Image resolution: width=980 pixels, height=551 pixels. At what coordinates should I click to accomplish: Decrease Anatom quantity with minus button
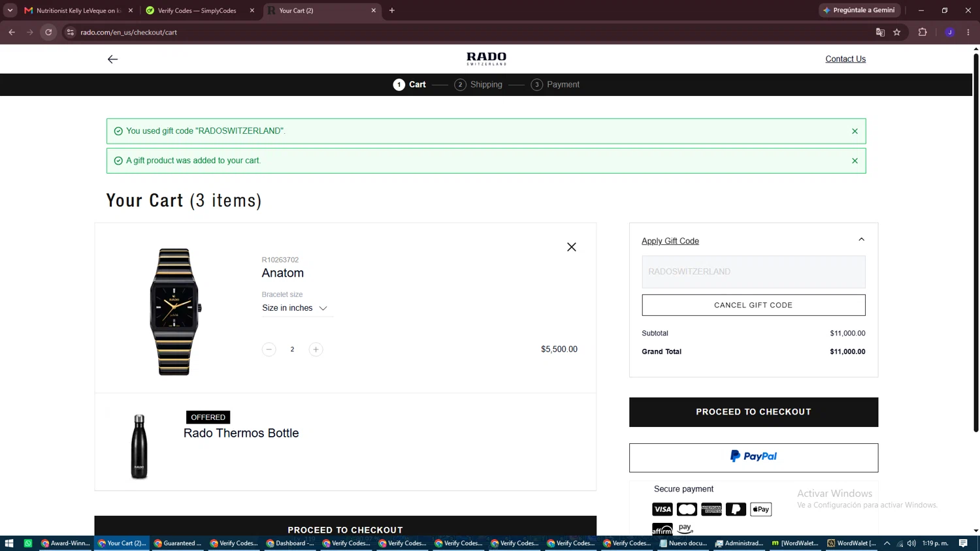[269, 349]
